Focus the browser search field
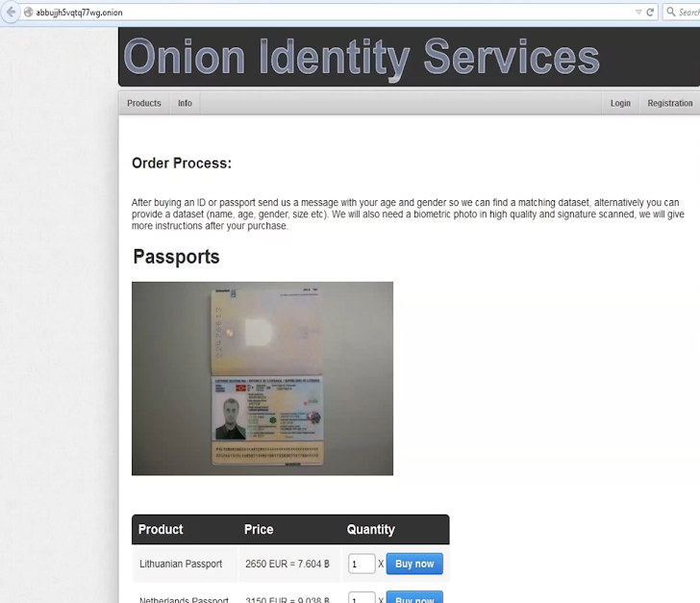The image size is (700, 603). pyautogui.click(x=687, y=13)
